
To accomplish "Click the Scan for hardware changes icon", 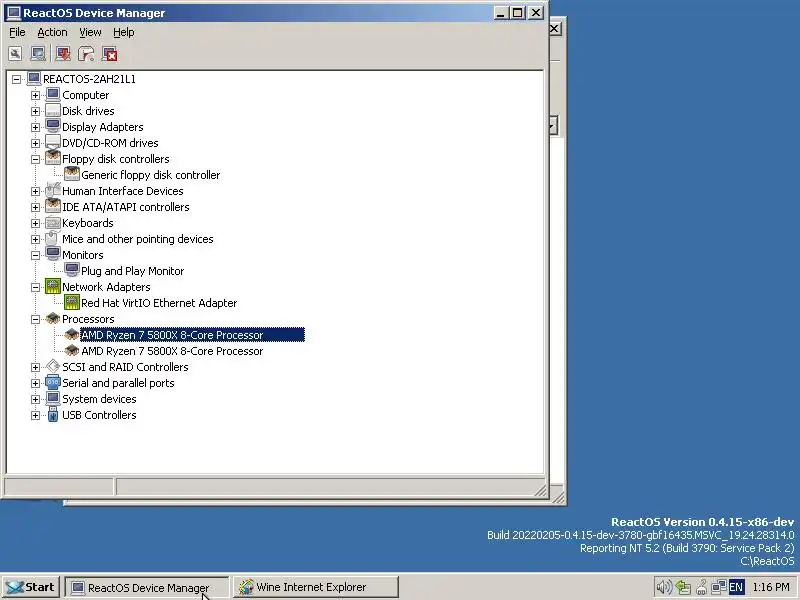I will click(x=38, y=54).
